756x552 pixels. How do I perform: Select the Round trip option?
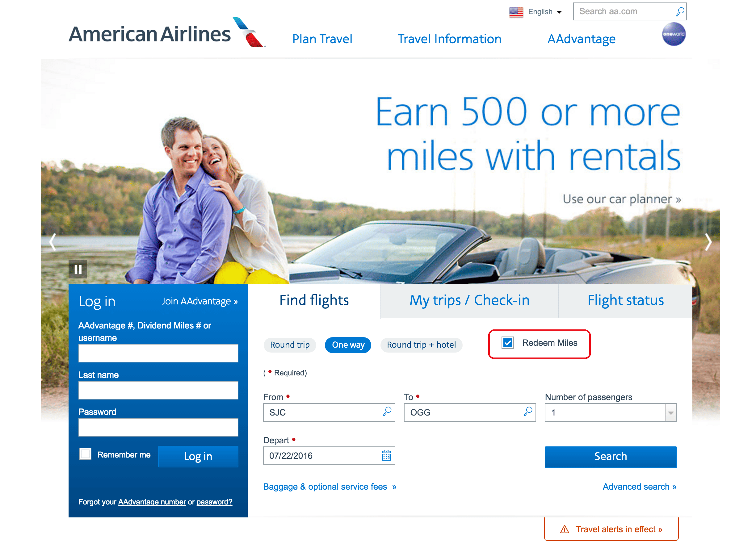290,345
